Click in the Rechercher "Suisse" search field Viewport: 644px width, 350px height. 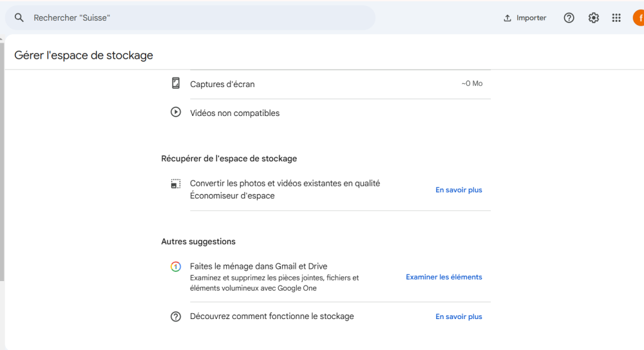pyautogui.click(x=193, y=18)
